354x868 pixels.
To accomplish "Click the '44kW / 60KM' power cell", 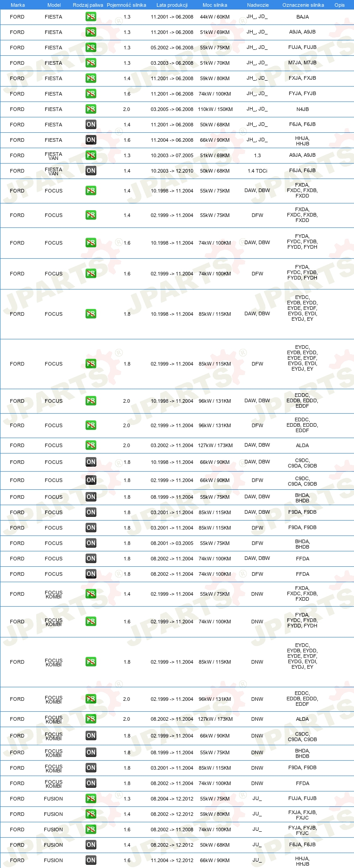I will pos(215,17).
